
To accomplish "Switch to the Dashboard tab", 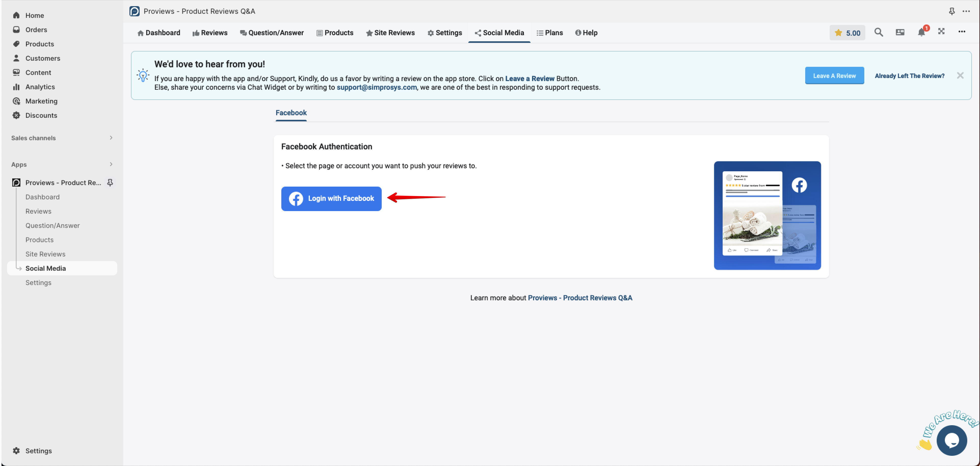I will (159, 33).
